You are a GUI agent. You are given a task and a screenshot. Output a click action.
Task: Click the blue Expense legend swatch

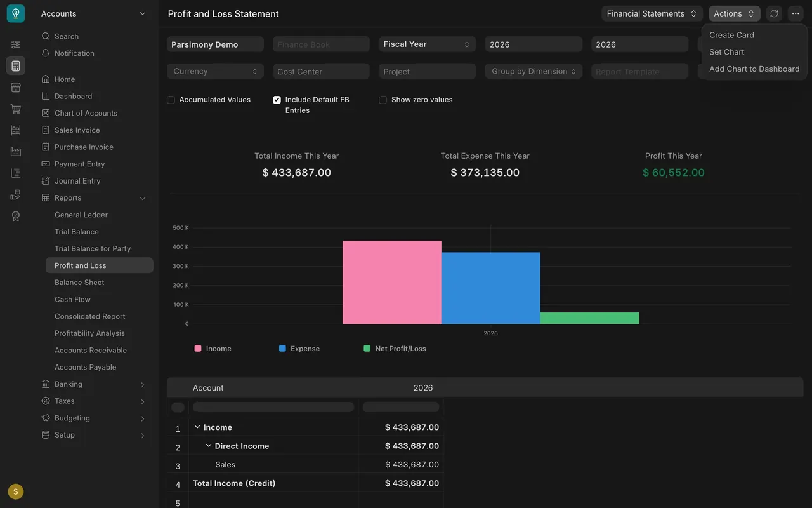pyautogui.click(x=282, y=349)
